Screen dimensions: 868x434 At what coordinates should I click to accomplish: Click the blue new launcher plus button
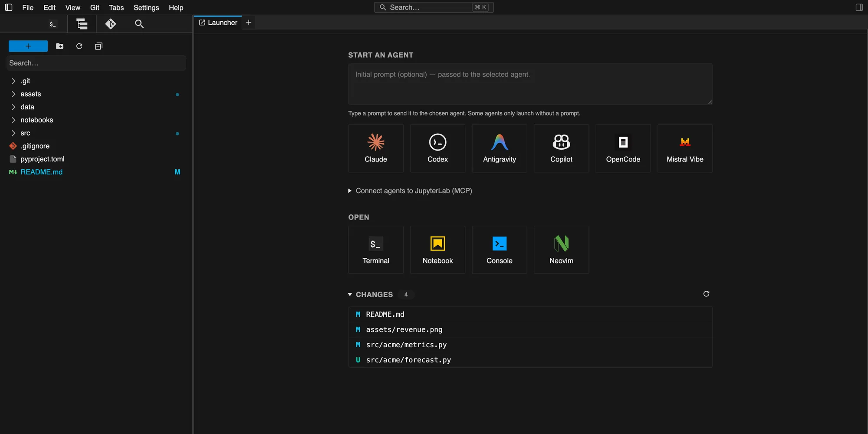(x=28, y=46)
